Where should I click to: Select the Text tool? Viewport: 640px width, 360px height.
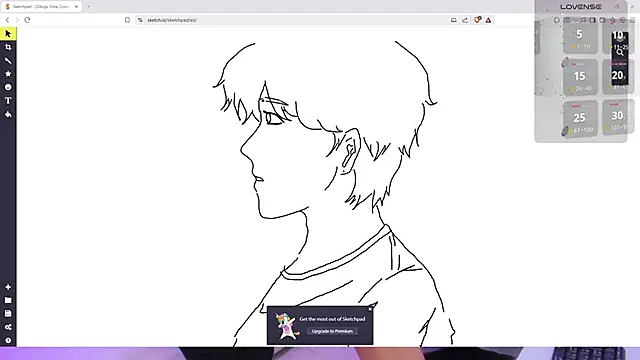point(8,100)
